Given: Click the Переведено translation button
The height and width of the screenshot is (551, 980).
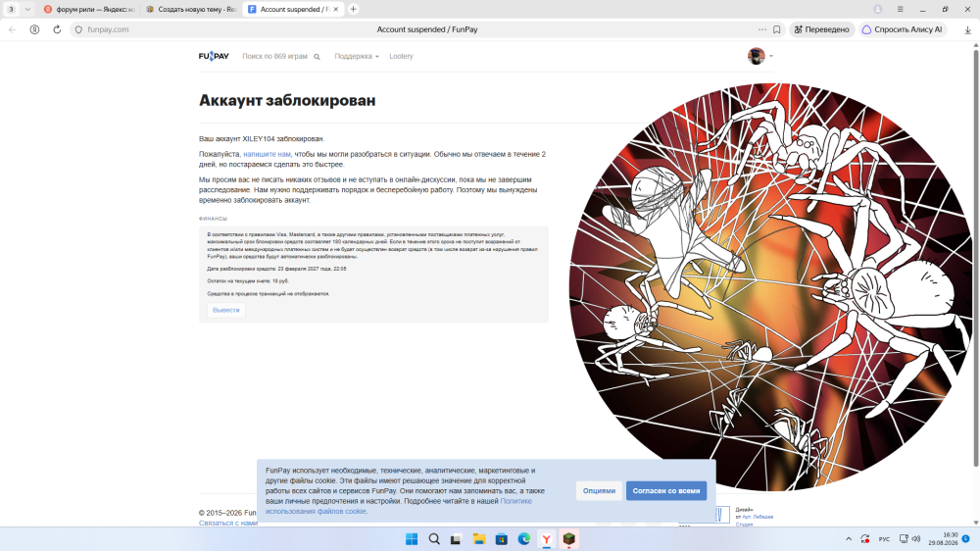Looking at the screenshot, I should (822, 29).
